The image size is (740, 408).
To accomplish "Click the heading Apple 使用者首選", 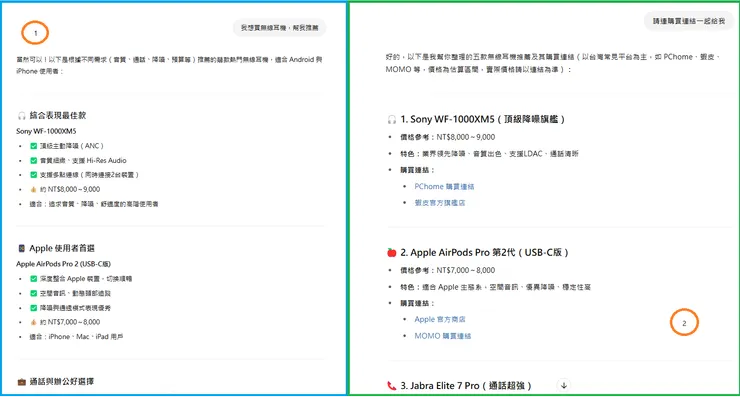I will 62,248.
